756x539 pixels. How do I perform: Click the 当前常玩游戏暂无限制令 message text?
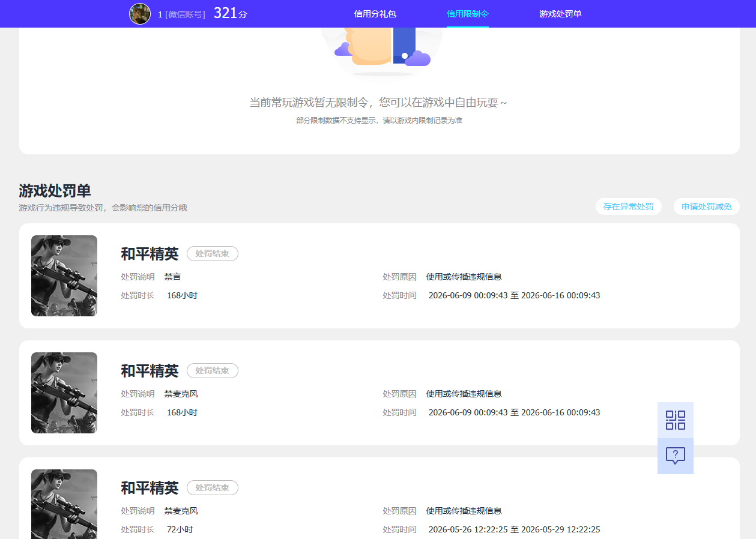click(378, 103)
